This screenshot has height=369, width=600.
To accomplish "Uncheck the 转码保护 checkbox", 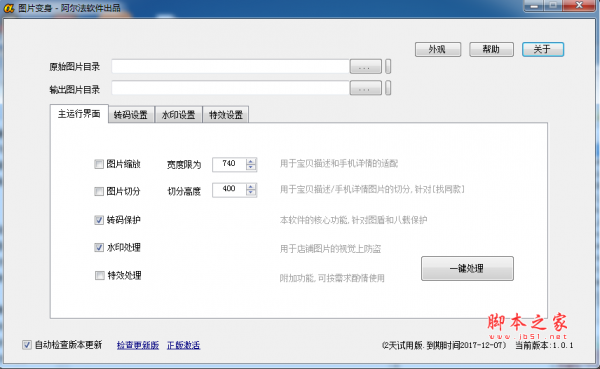I will [99, 220].
